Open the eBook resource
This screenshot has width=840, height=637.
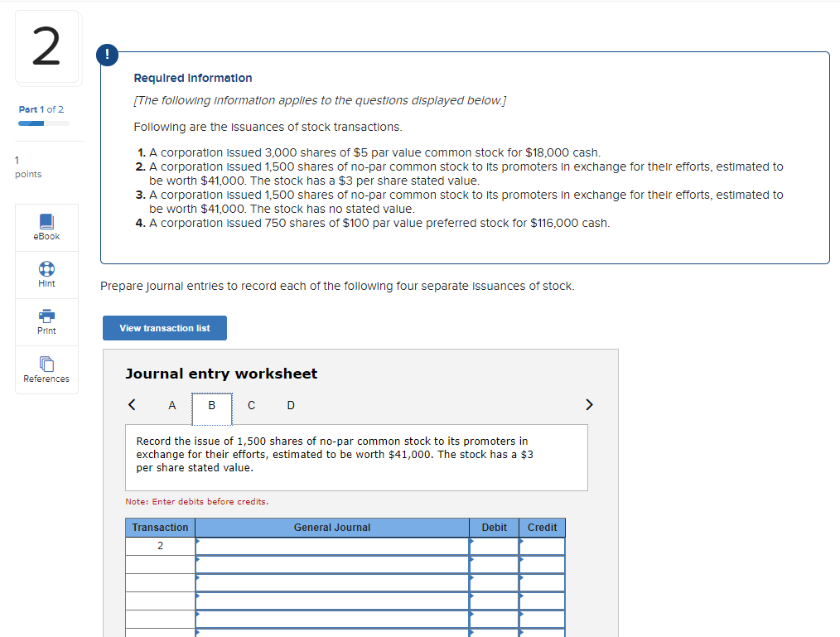click(x=46, y=227)
